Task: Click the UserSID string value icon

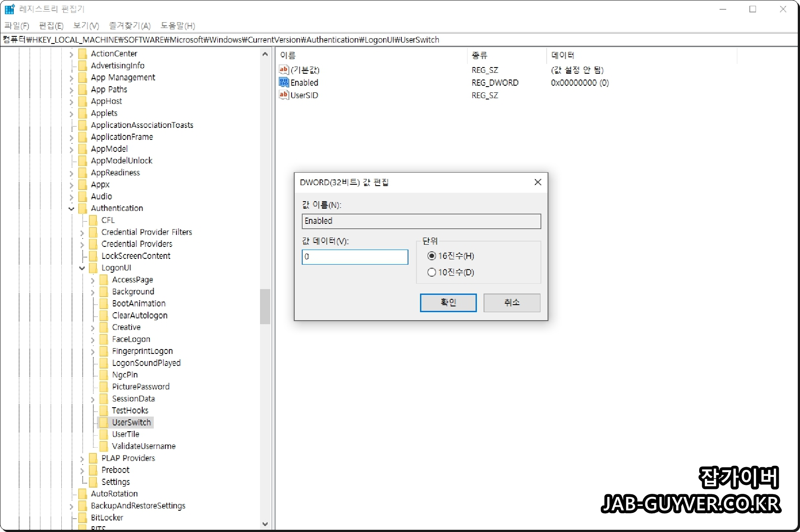Action: 284,95
